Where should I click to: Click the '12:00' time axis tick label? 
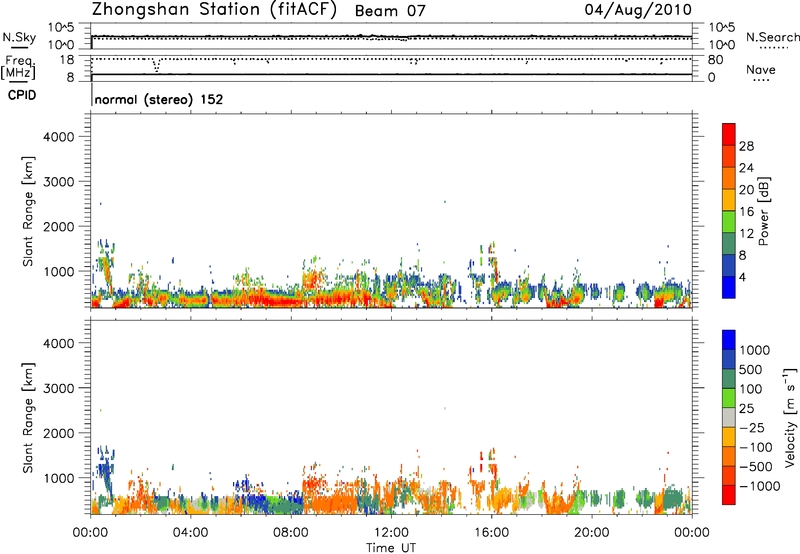(391, 533)
